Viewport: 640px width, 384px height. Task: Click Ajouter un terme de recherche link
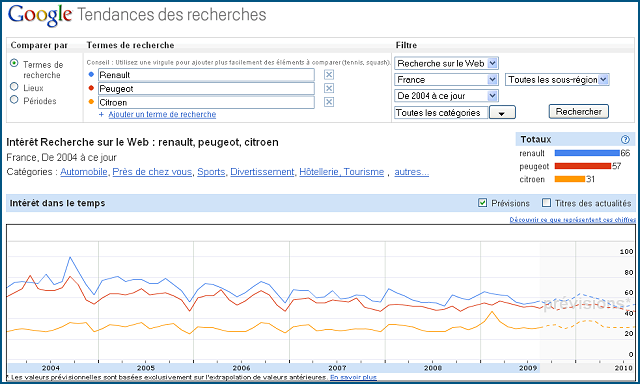click(x=162, y=115)
